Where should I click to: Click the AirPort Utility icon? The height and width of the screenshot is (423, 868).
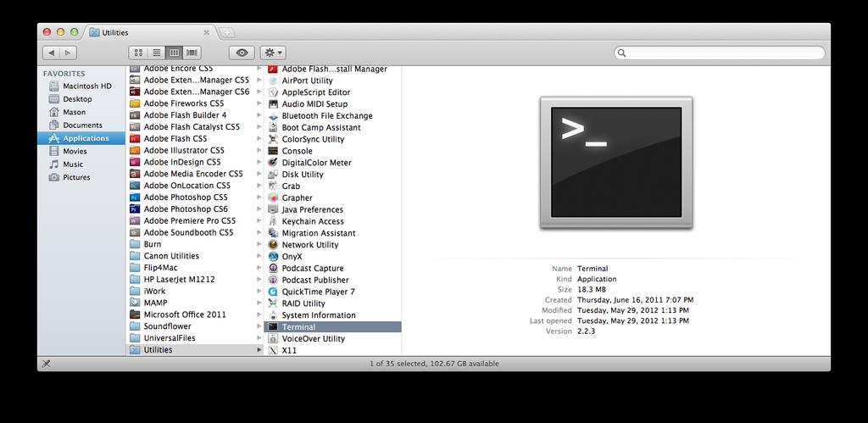(273, 81)
